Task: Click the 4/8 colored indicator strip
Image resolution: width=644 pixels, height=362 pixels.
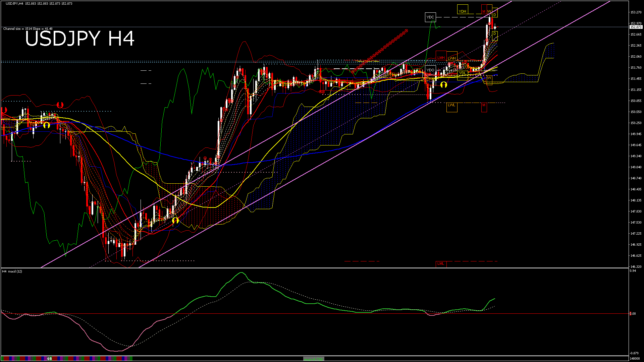Action: point(49,359)
